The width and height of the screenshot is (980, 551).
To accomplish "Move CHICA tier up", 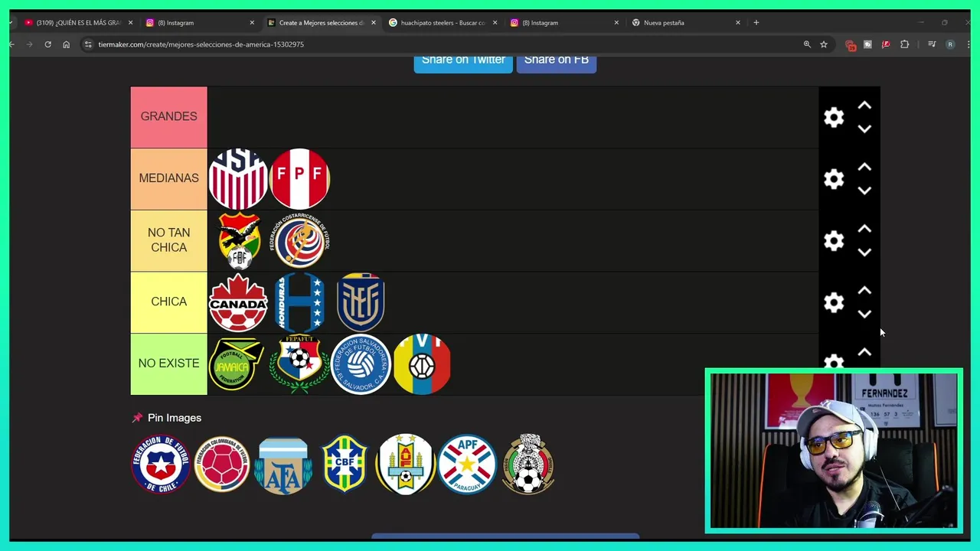I will click(x=864, y=291).
